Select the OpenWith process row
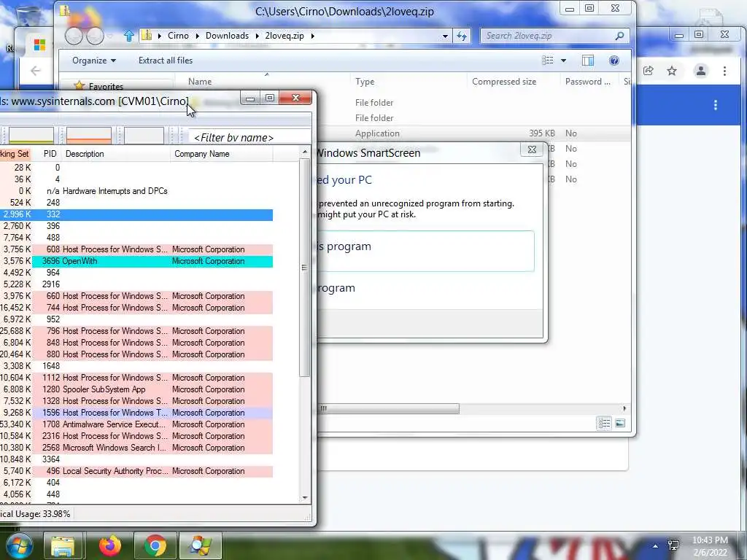 coord(136,261)
